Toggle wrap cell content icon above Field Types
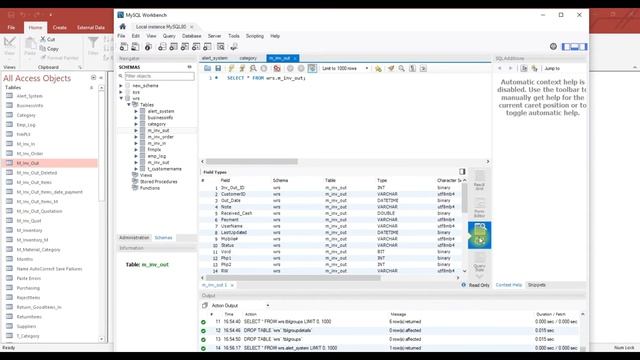The image size is (640, 360). click(462, 171)
